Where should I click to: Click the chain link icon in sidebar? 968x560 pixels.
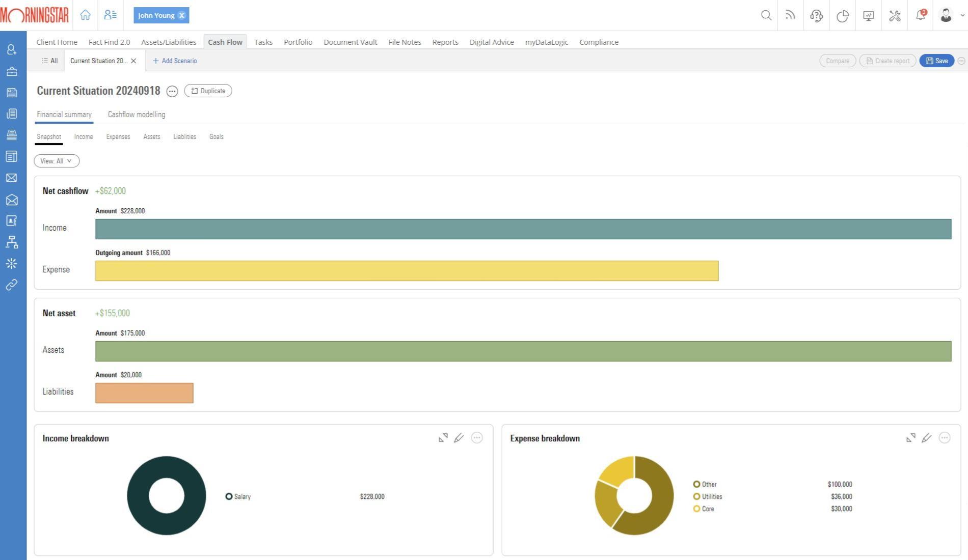[12, 285]
